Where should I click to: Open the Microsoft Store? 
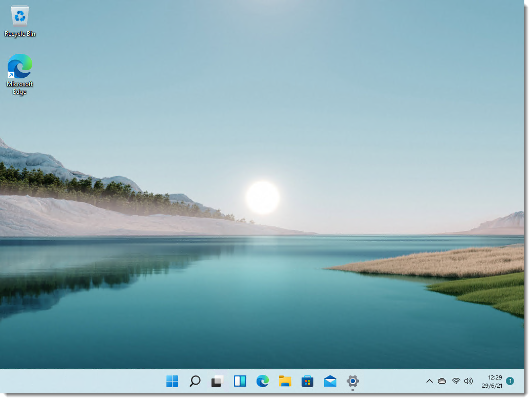pos(307,381)
